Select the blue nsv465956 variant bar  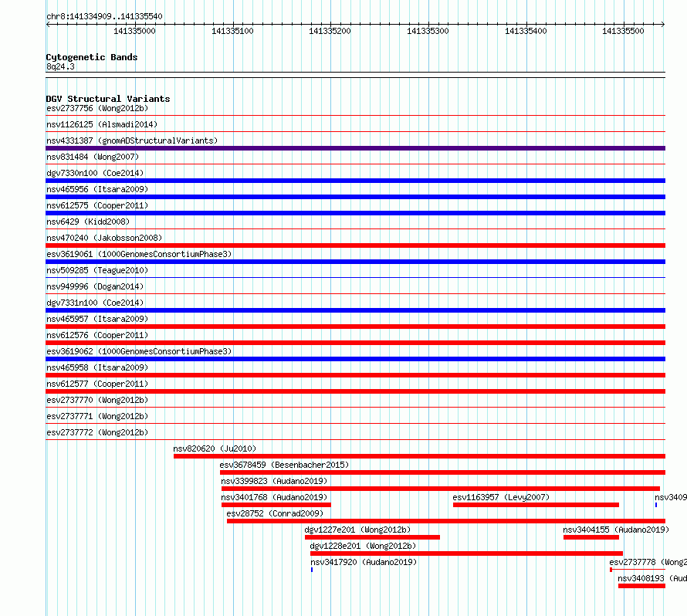click(355, 197)
